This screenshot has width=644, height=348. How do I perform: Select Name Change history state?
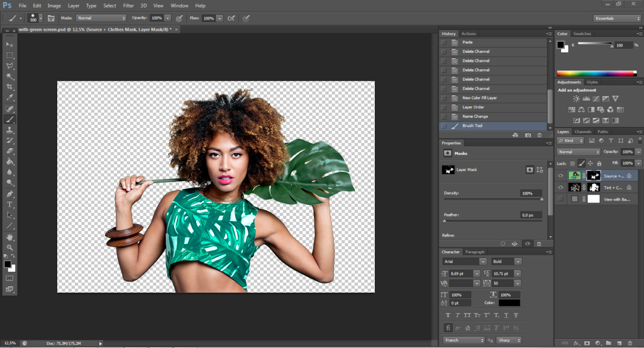tap(493, 116)
